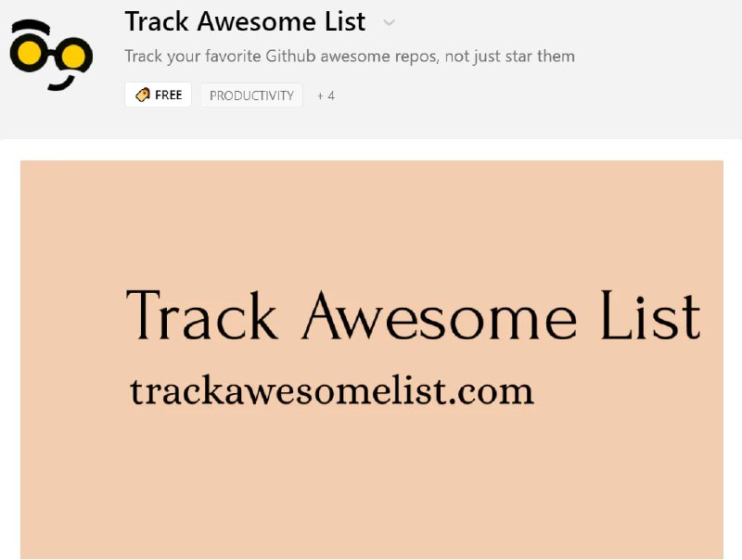Click the right yellow lens of the logo
This screenshot has width=742, height=560.
click(72, 56)
